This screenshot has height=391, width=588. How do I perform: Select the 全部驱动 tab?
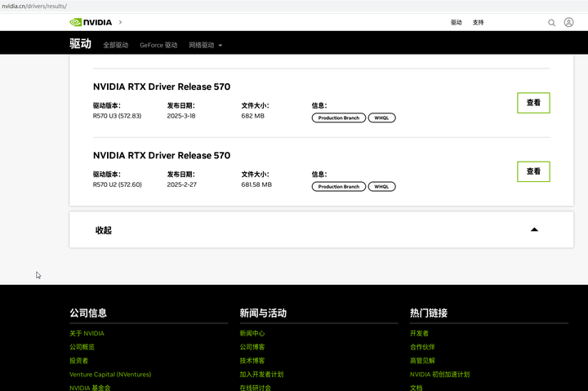pyautogui.click(x=115, y=45)
